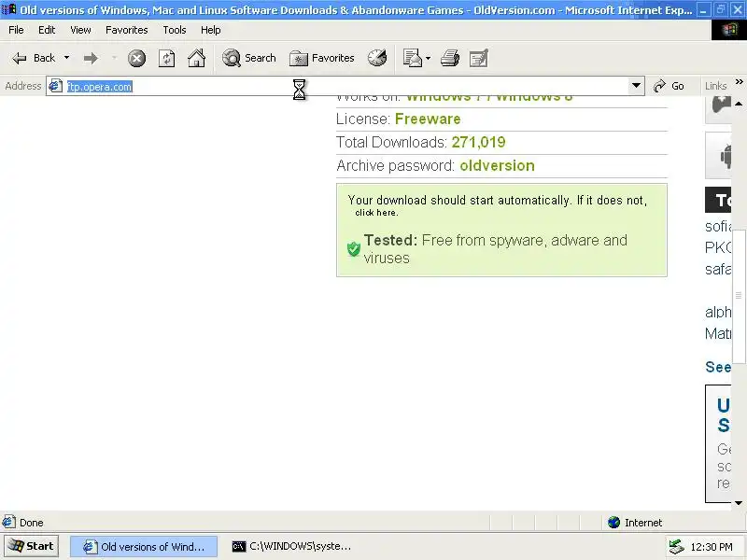The height and width of the screenshot is (560, 747).
Task: Click the 'See' link in sidebar
Action: point(718,367)
